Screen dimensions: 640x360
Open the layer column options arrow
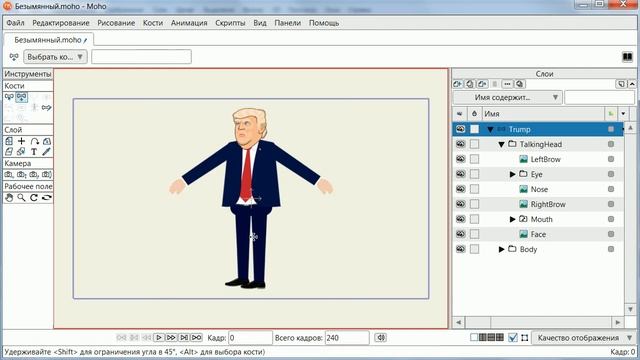pyautogui.click(x=623, y=113)
